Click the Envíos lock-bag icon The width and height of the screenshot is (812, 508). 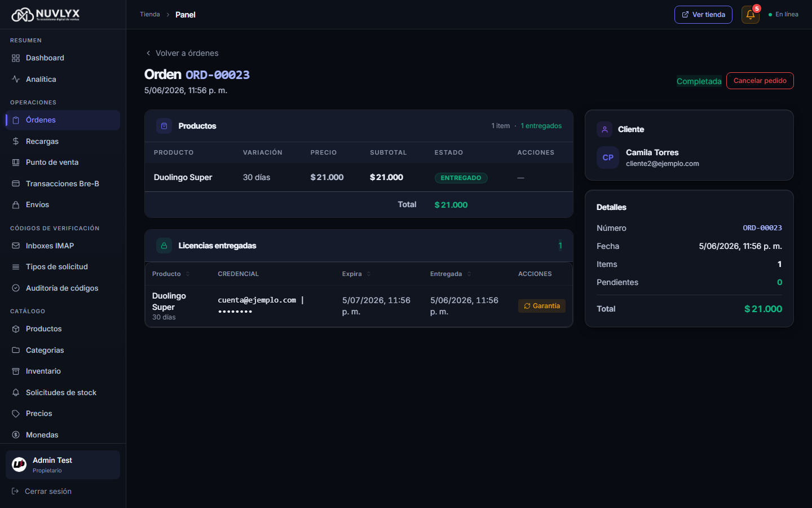point(16,205)
